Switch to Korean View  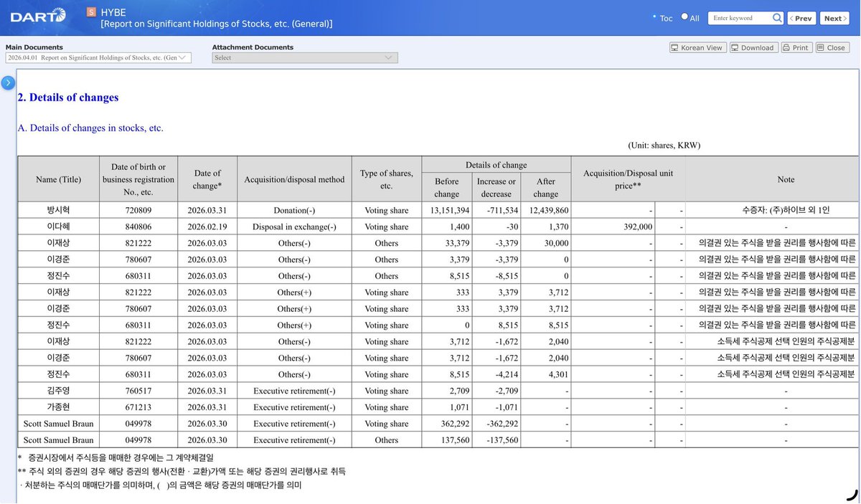click(x=697, y=47)
